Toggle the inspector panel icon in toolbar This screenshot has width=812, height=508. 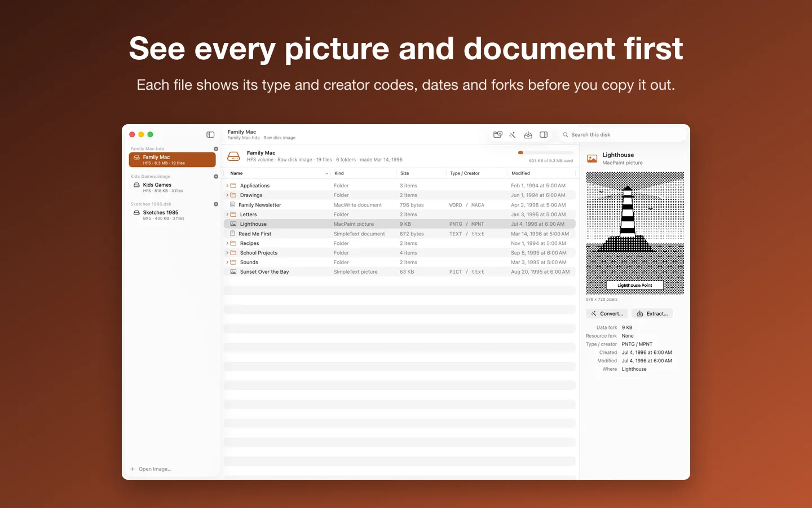click(x=544, y=134)
